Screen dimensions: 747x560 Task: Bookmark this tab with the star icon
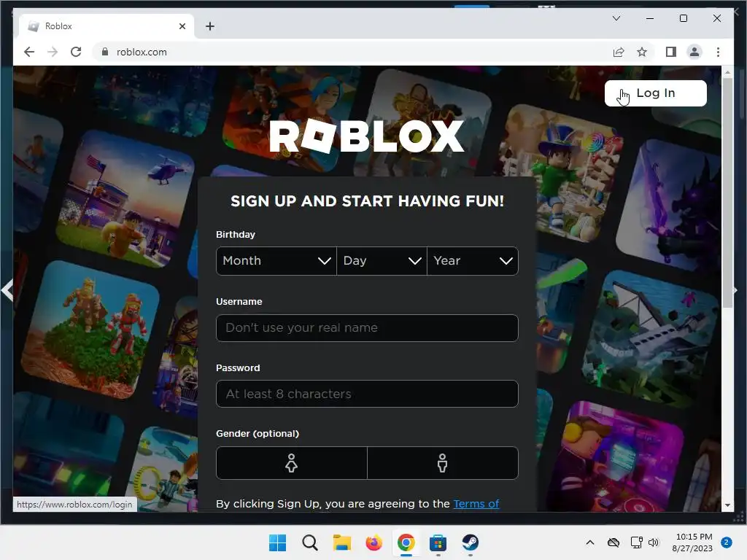pyautogui.click(x=642, y=52)
